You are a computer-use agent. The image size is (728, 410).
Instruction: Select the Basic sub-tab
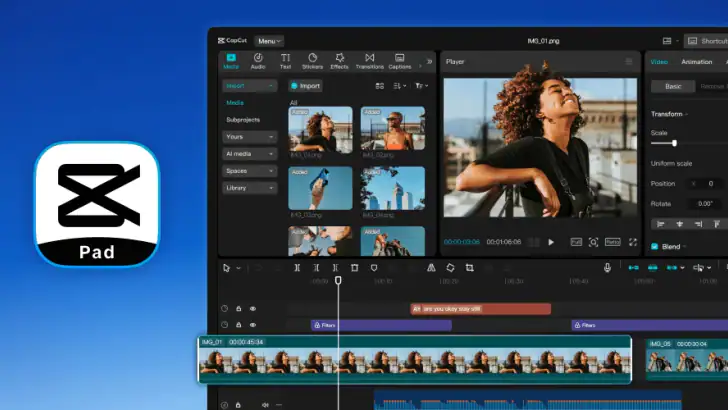(x=673, y=86)
